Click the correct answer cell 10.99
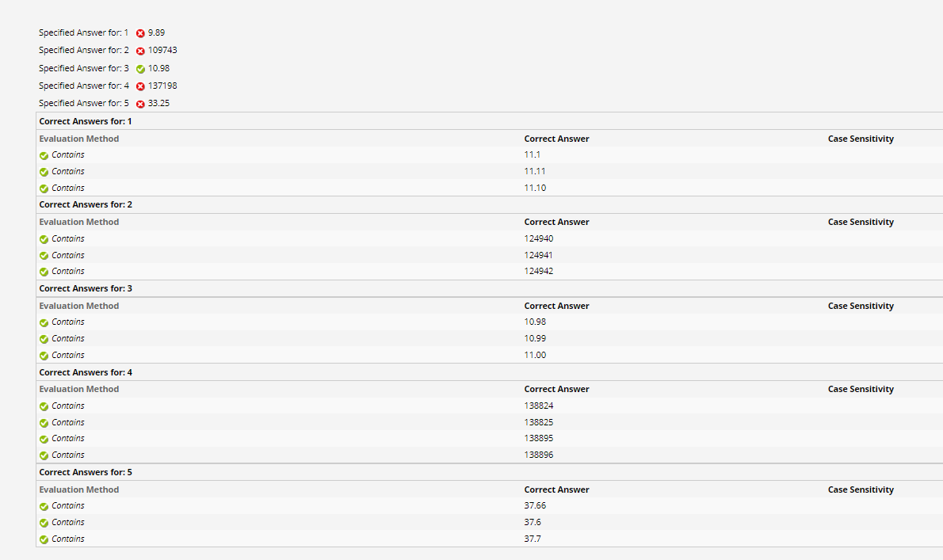Viewport: 943px width, 560px height. (535, 338)
